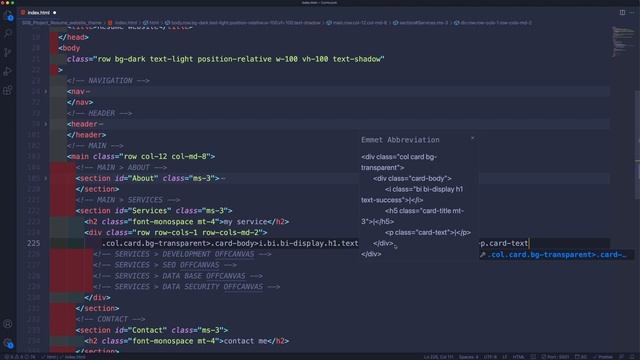This screenshot has height=360, width=640.
Task: Click the html breadcrumb item
Action: 151,23
